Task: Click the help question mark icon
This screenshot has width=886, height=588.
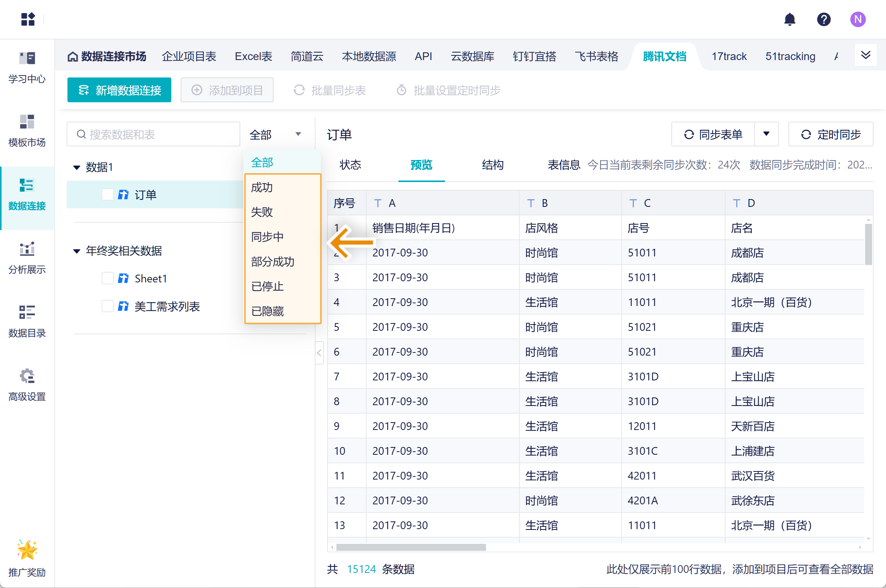Action: pyautogui.click(x=824, y=19)
